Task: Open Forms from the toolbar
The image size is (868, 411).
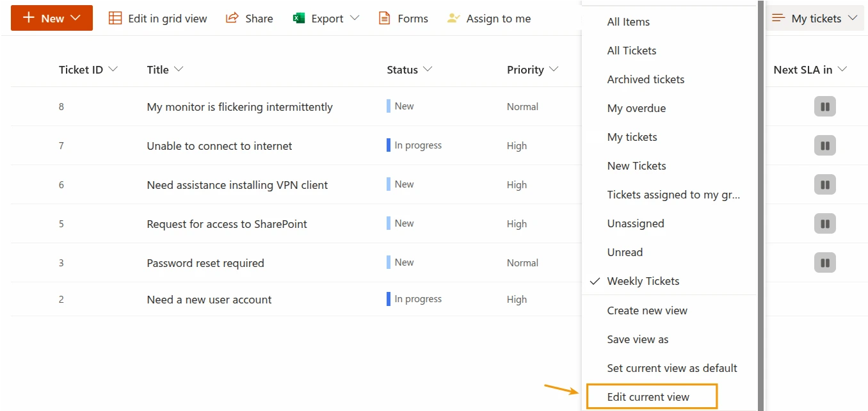Action: click(x=403, y=19)
